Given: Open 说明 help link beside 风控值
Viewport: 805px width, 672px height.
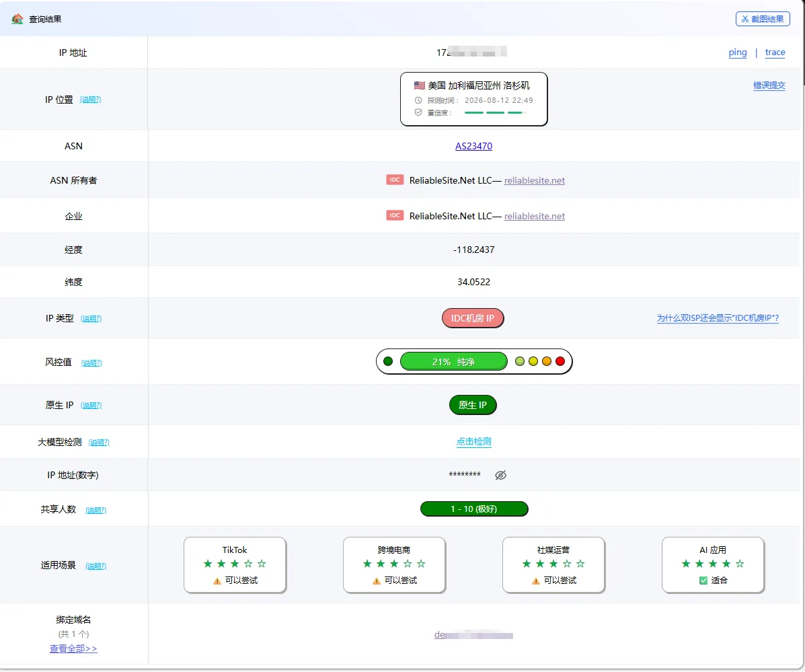Looking at the screenshot, I should point(91,363).
